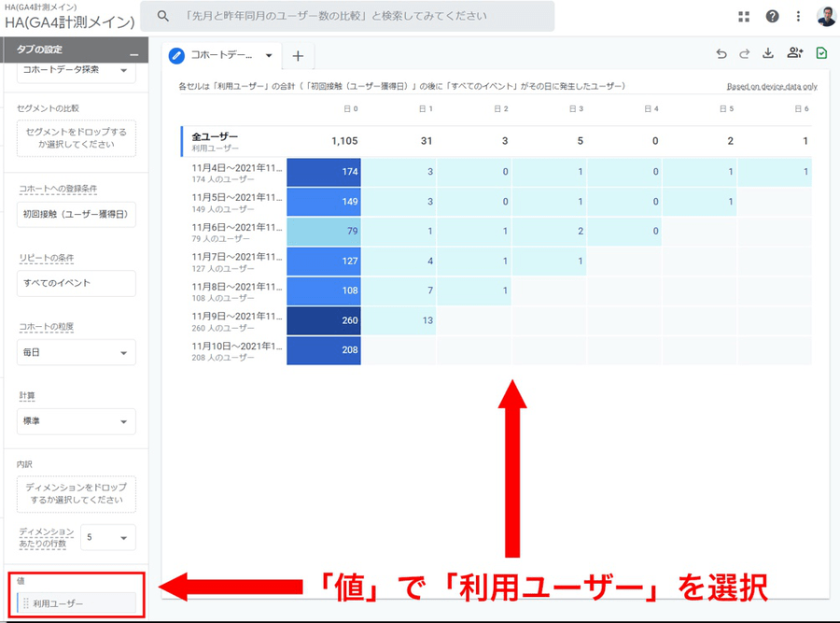Click the dark blue cell showing 260
Viewport: 840px width, 623px height.
324,321
